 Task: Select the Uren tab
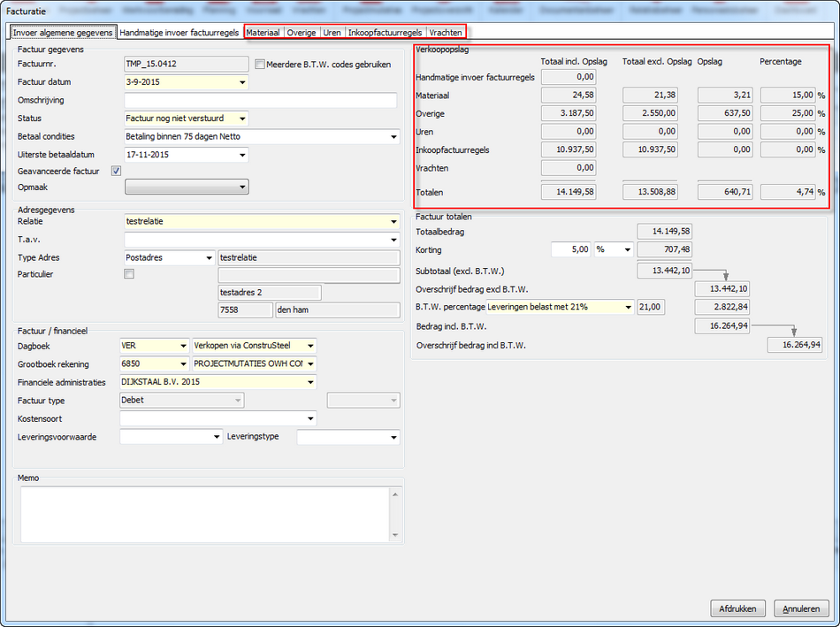click(x=332, y=33)
